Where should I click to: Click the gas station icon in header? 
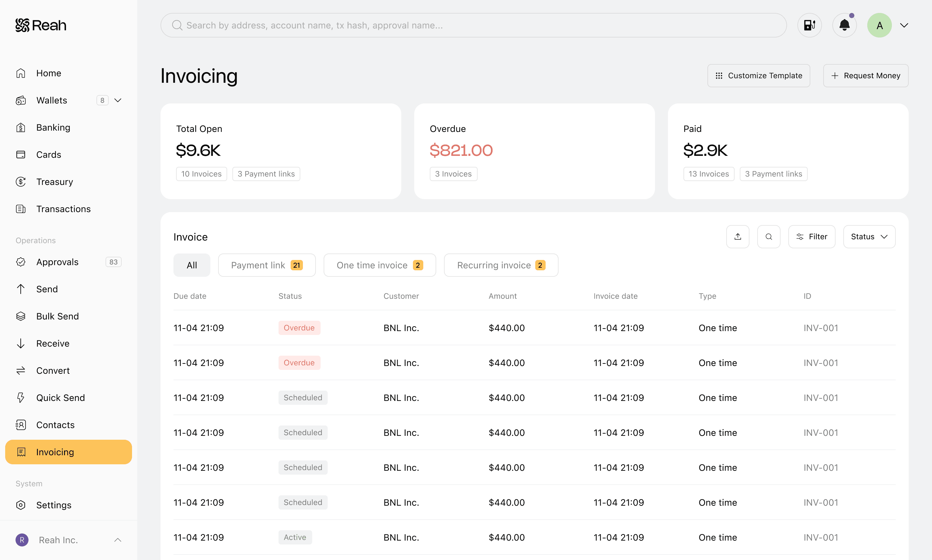pos(809,25)
